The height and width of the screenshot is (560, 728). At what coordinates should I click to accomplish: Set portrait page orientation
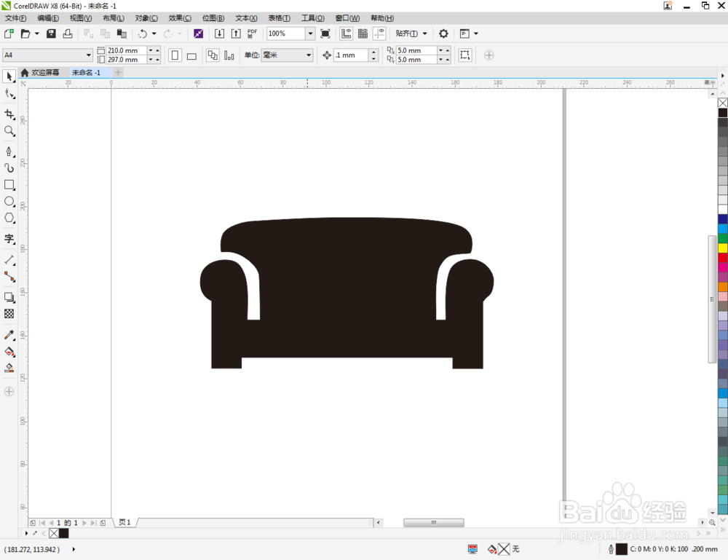click(x=175, y=55)
